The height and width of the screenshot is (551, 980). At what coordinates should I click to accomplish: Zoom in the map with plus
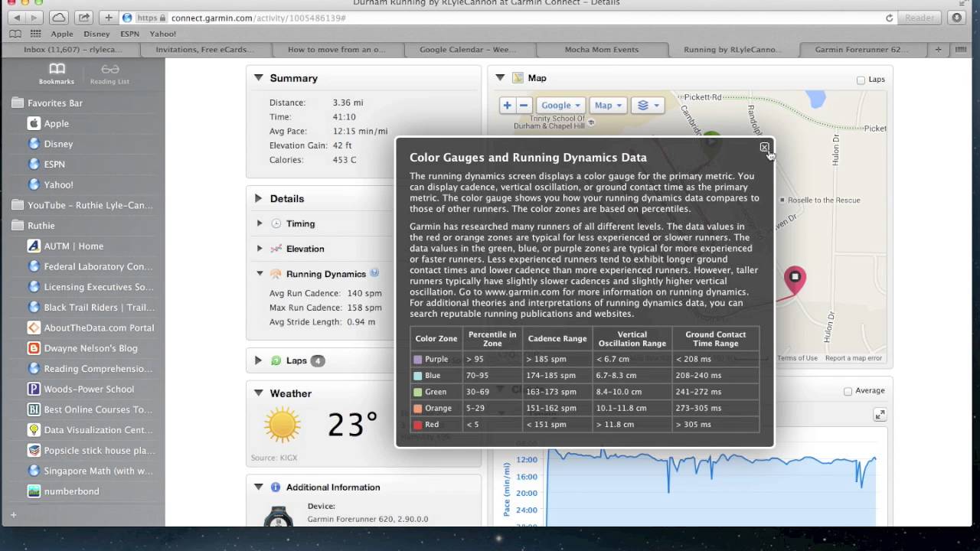click(x=507, y=106)
